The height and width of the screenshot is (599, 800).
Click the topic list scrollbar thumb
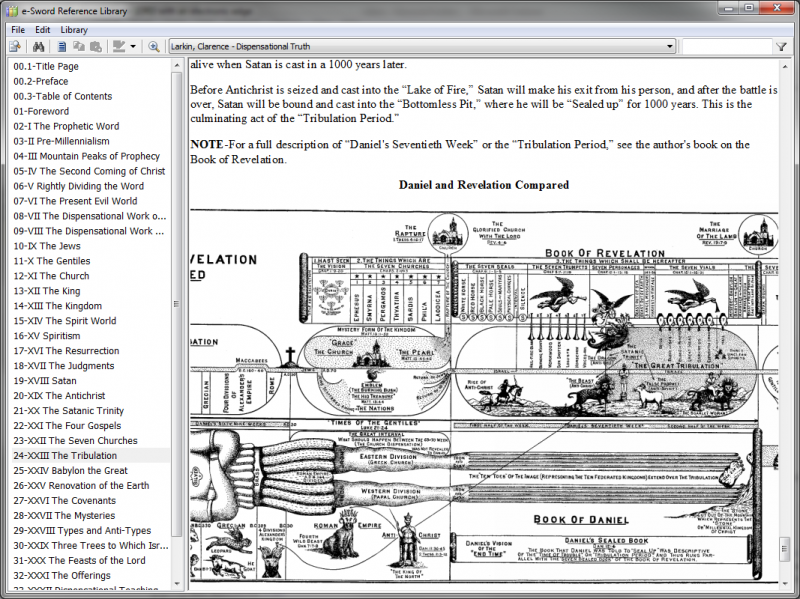tap(177, 304)
